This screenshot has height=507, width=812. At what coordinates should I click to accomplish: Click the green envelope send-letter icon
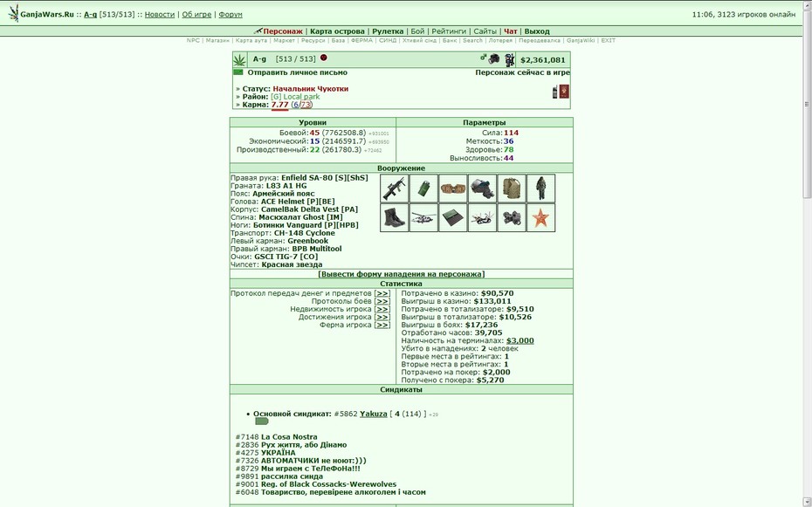238,72
